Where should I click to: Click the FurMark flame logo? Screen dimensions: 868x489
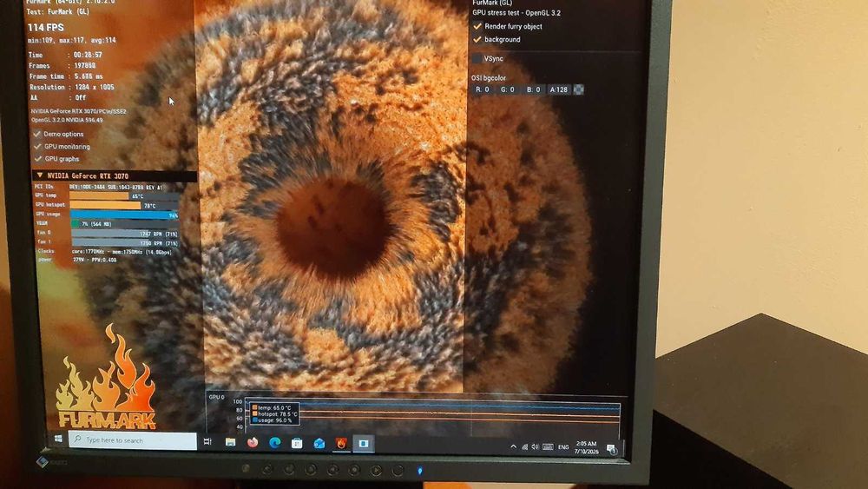(x=106, y=377)
